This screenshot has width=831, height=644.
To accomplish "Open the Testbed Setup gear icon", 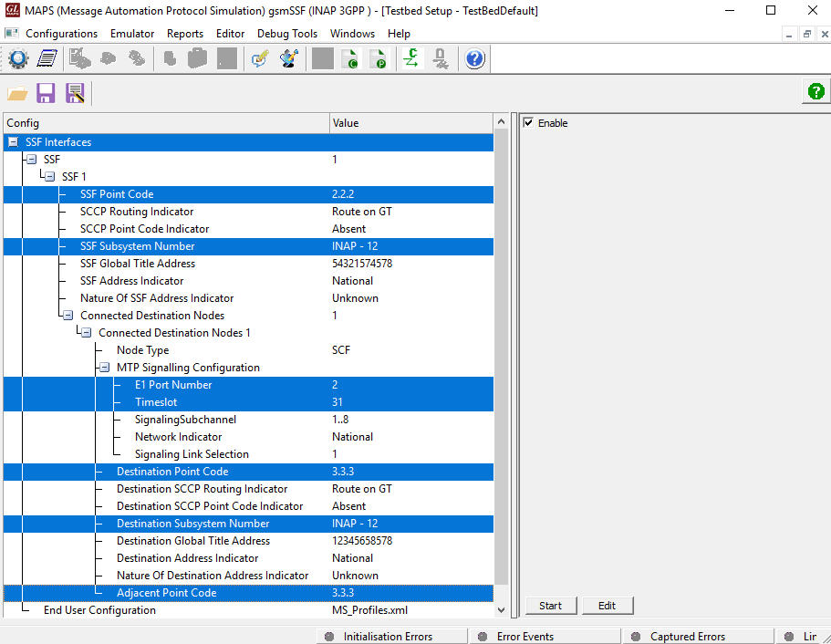I will point(18,57).
